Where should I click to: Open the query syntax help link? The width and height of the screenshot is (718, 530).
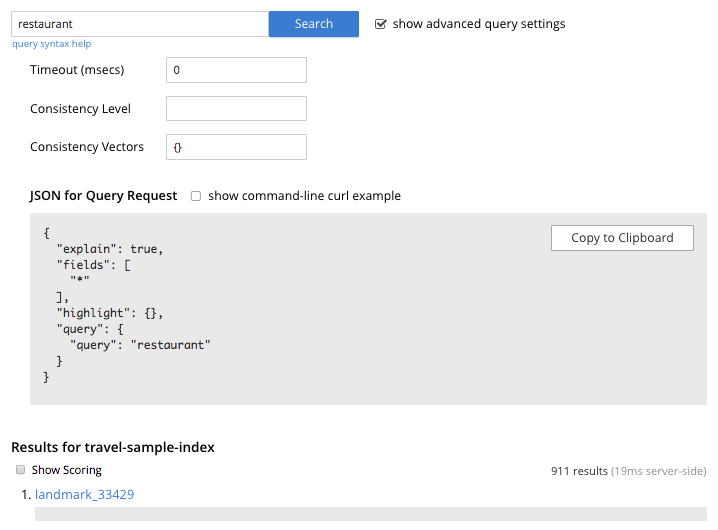click(x=51, y=44)
